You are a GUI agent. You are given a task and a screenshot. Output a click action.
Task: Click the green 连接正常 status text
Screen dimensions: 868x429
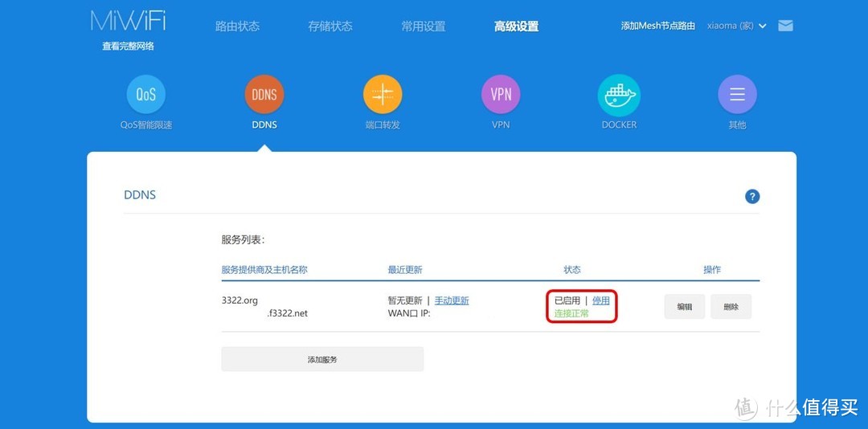tap(572, 313)
